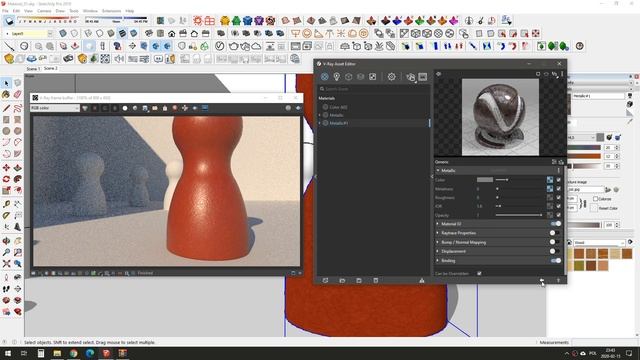
Task: Click the save image icon in frame buffer
Action: (x=145, y=108)
